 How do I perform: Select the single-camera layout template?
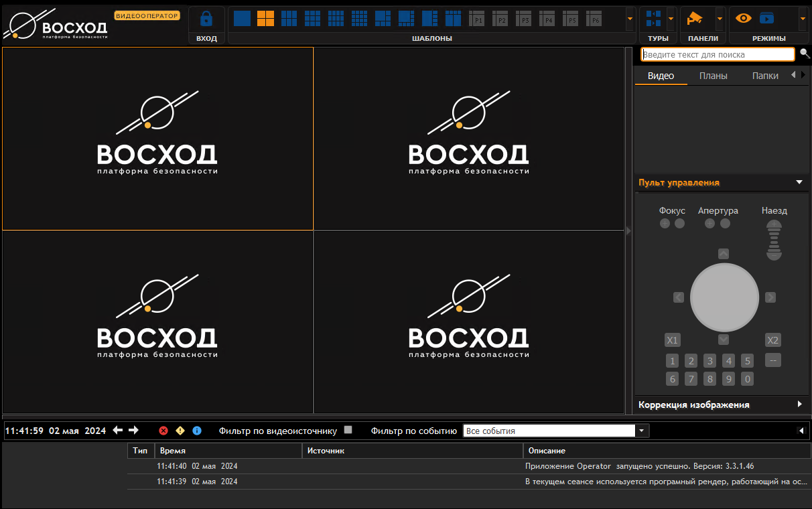coord(242,19)
